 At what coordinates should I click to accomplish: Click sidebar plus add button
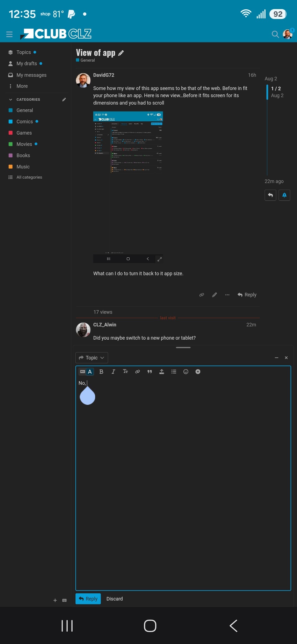(55, 600)
